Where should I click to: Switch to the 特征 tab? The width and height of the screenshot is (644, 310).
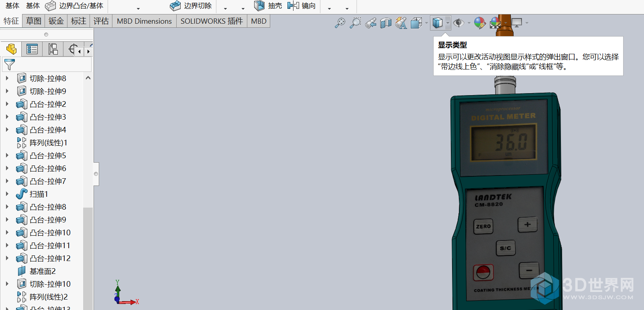coord(11,21)
